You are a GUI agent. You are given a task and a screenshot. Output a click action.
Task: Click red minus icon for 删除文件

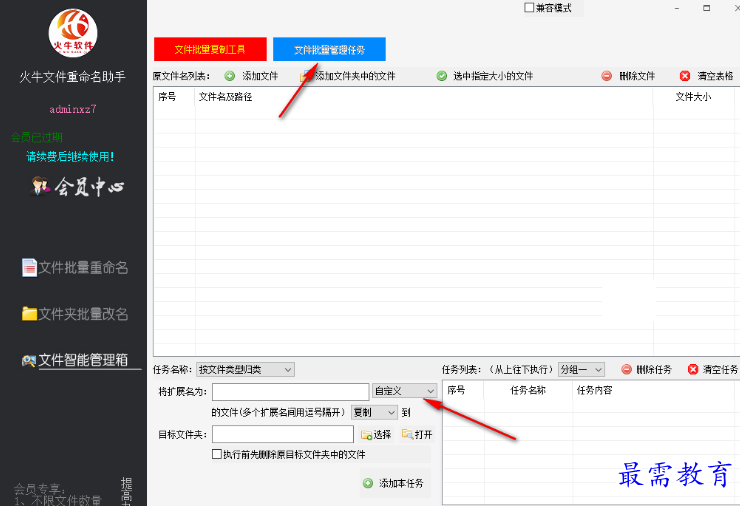pos(607,76)
